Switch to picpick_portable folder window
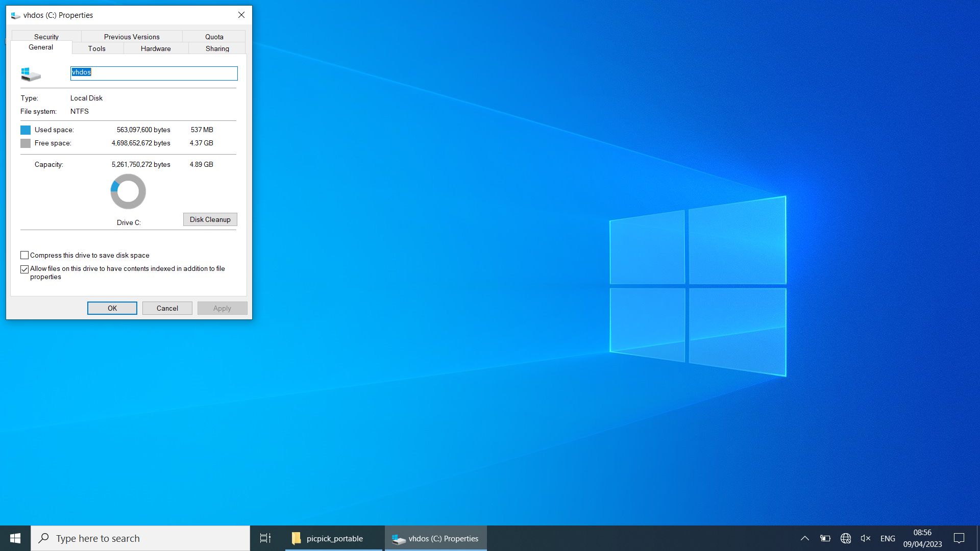The width and height of the screenshot is (980, 551). tap(334, 538)
